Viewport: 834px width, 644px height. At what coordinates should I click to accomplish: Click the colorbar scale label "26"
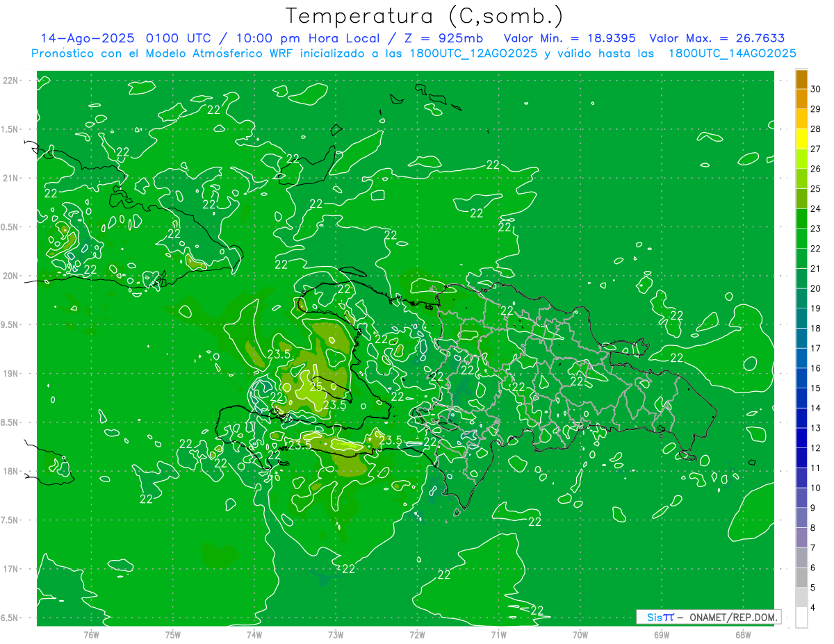pos(816,169)
